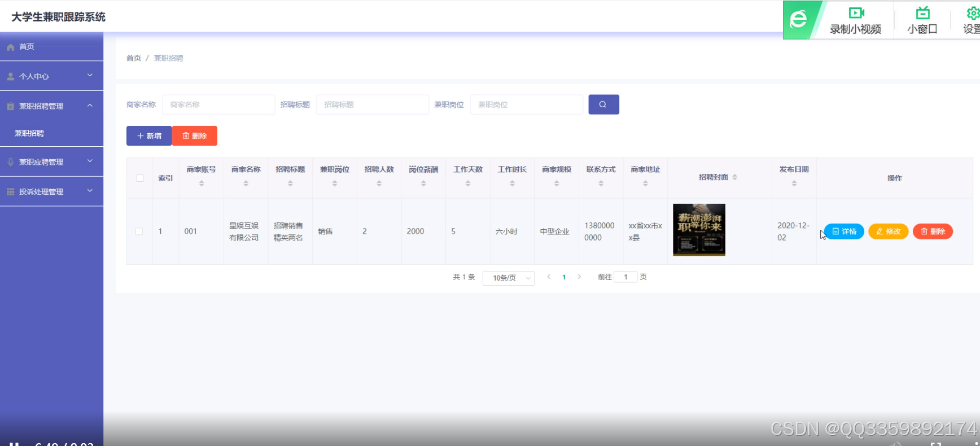
Task: Click the search magnifier button
Action: click(603, 104)
